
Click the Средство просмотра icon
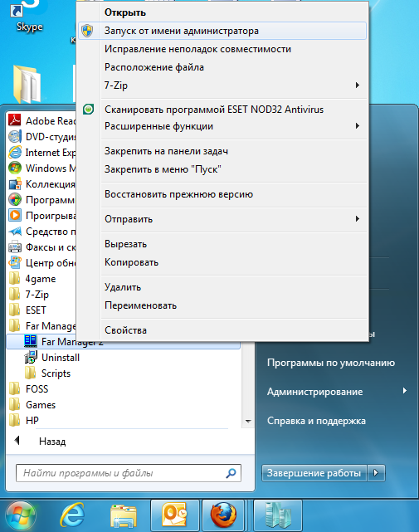pyautogui.click(x=15, y=232)
